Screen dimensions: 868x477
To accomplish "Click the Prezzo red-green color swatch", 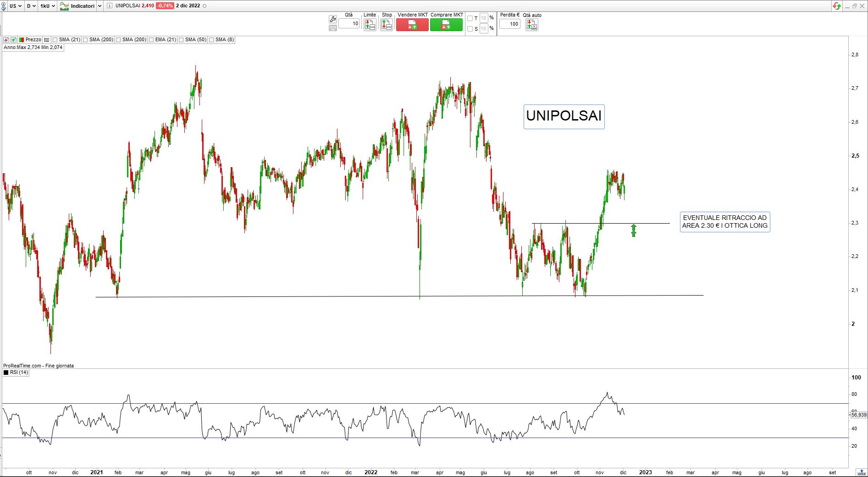I will [x=22, y=40].
